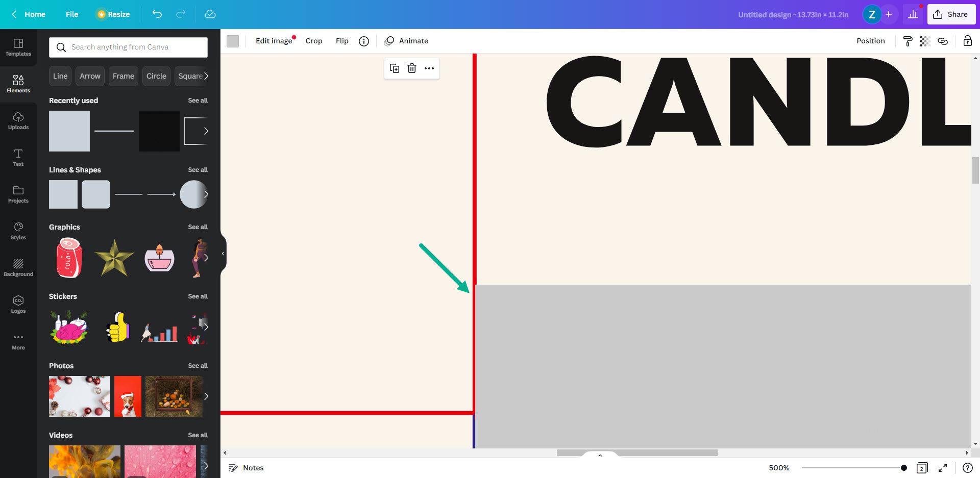Open the Transparency settings icon
This screenshot has width=980, height=478.
click(x=925, y=41)
